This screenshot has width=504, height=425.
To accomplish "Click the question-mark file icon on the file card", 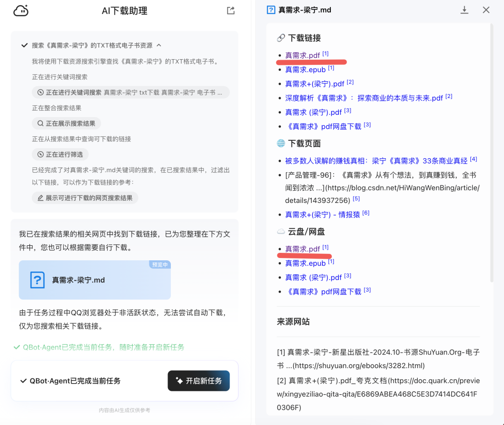I will [37, 280].
